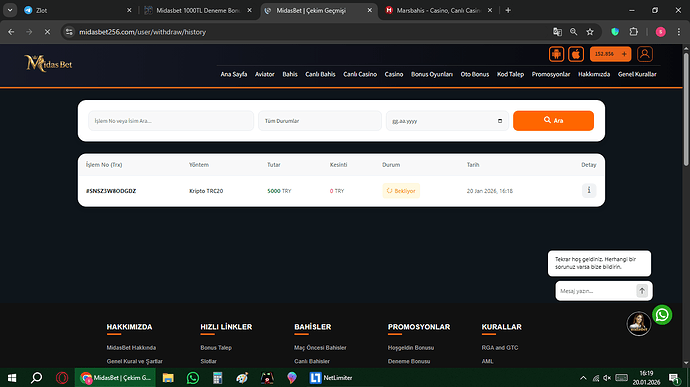This screenshot has height=387, width=690.
Task: Expand the tab search dropdown
Action: pos(10,10)
